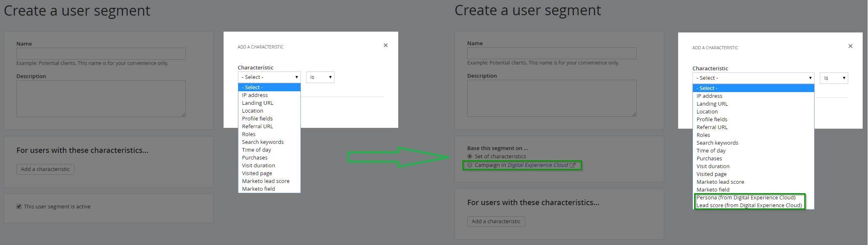The width and height of the screenshot is (868, 245).
Task: Pick 'Lead score (from Digital Experience Cloud)' option
Action: (749, 206)
